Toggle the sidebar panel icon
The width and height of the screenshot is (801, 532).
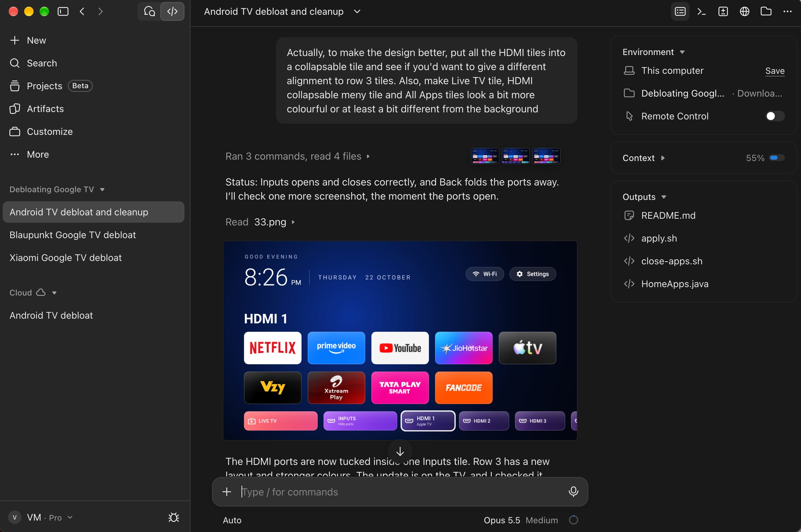click(x=63, y=11)
